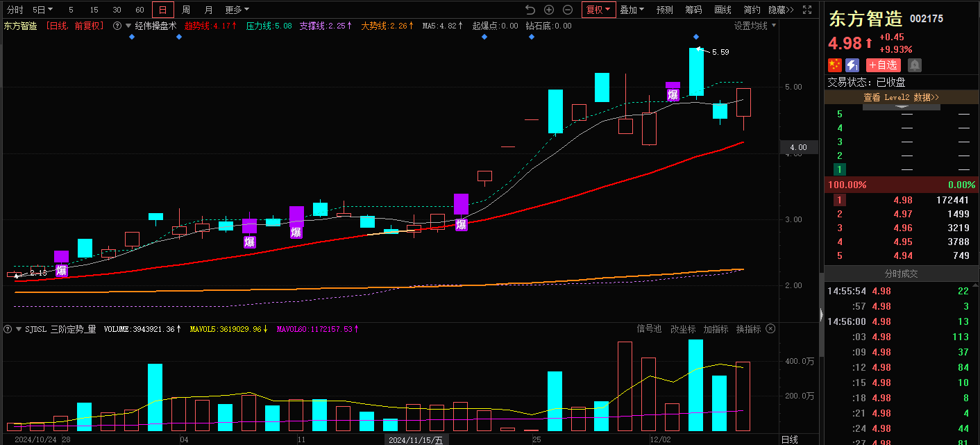Click the China flag market icon
This screenshot has height=445, width=980.
[834, 65]
